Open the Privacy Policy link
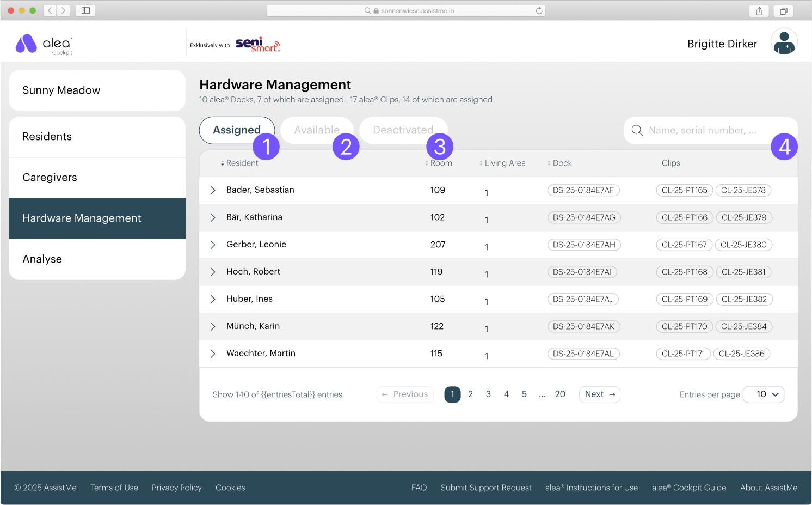The width and height of the screenshot is (812, 505). tap(176, 488)
